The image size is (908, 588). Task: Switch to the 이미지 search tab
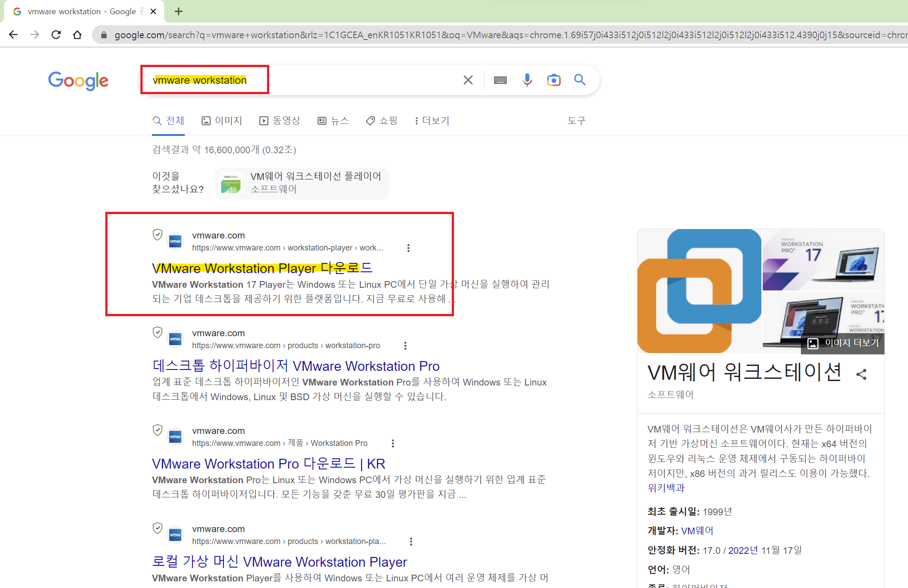coord(222,121)
